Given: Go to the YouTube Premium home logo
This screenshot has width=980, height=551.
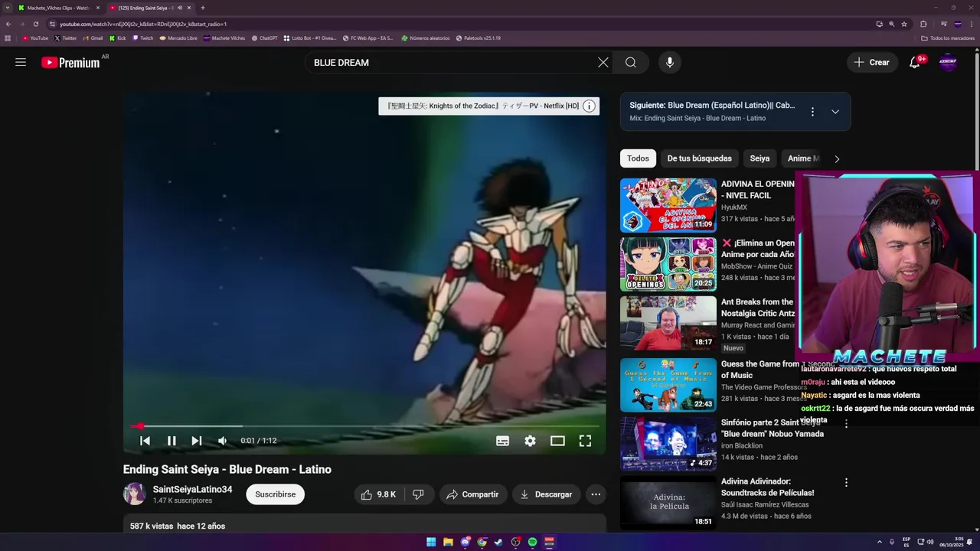Looking at the screenshot, I should [70, 63].
